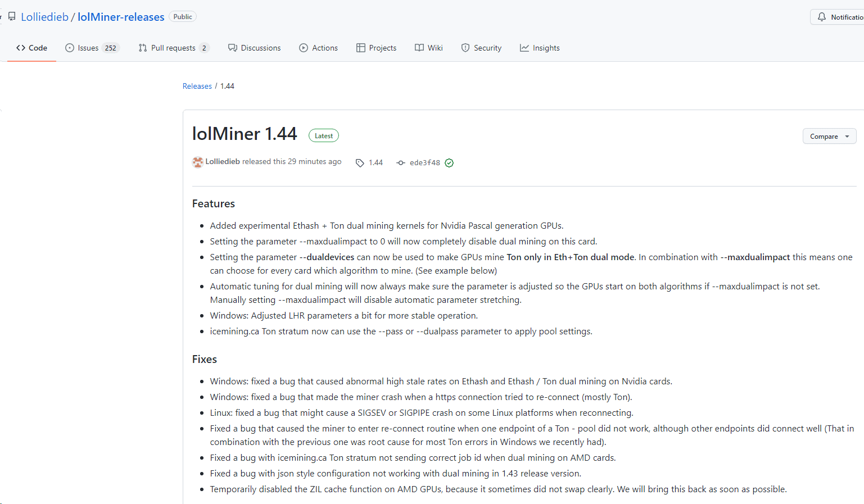Click the icemining.ca --pass parameter bullet
This screenshot has height=504, width=864.
pyautogui.click(x=401, y=331)
